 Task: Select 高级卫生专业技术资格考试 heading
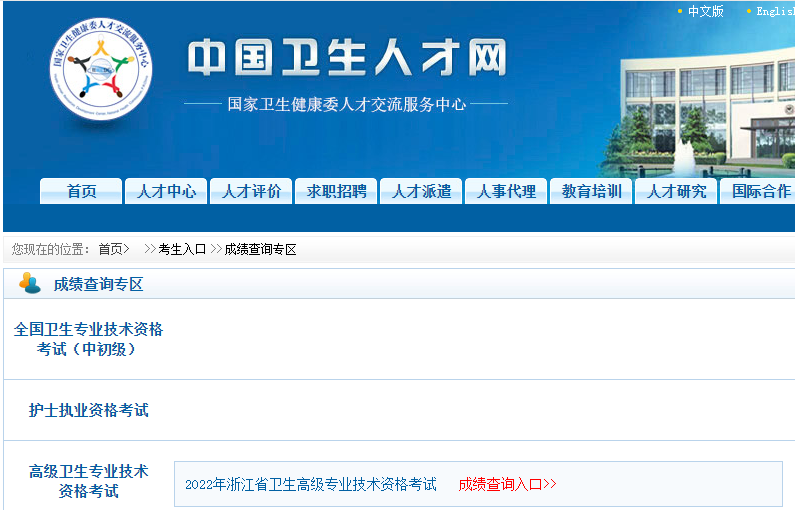click(88, 481)
